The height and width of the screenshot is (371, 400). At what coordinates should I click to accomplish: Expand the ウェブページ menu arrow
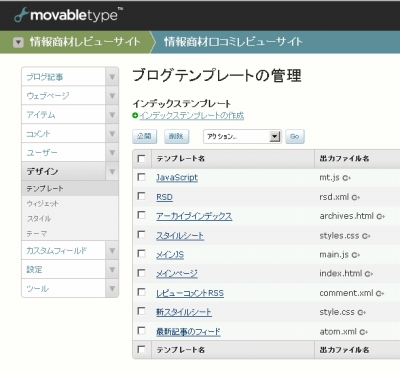(x=112, y=96)
